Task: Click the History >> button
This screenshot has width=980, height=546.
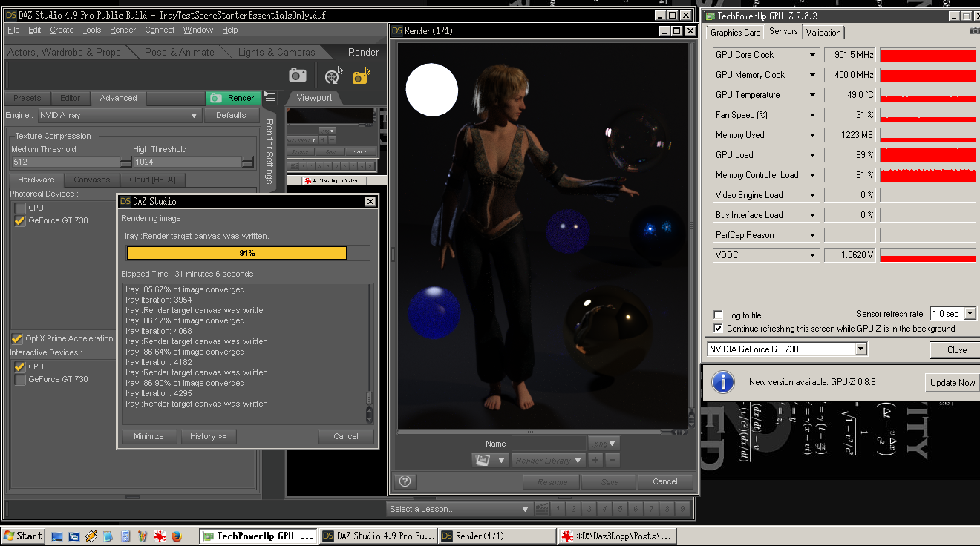Action: coord(208,436)
